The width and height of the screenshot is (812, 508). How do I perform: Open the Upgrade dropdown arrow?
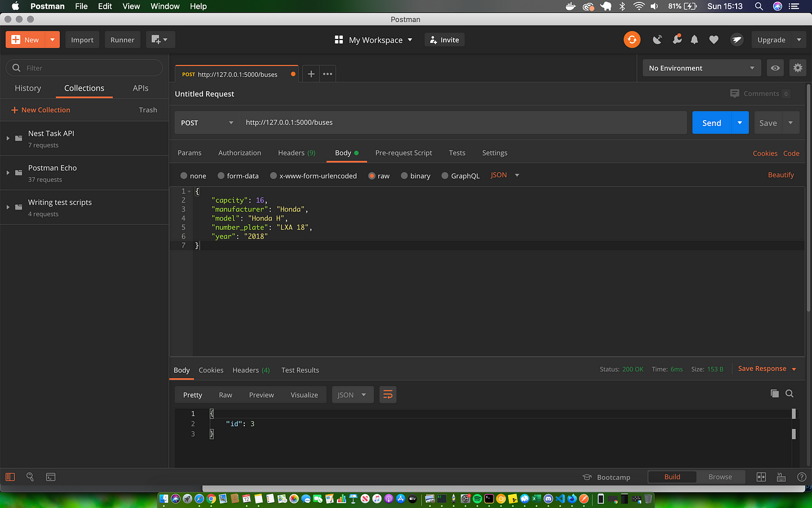point(799,39)
